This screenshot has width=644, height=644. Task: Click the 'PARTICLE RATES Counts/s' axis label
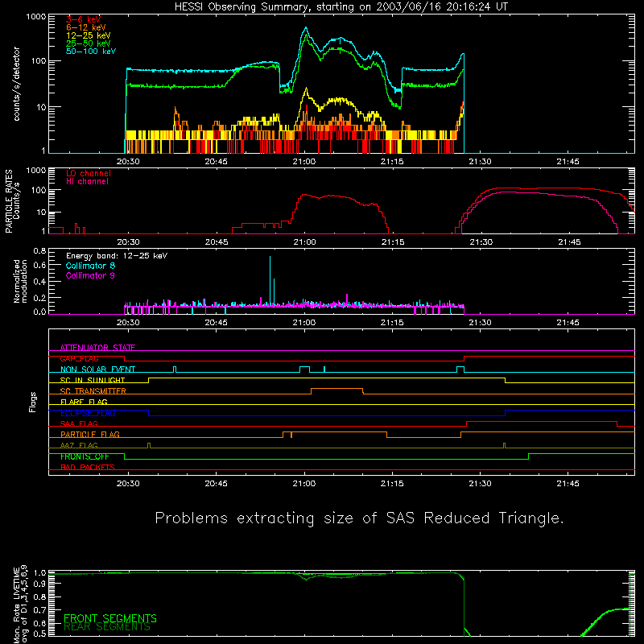[x=12, y=201]
